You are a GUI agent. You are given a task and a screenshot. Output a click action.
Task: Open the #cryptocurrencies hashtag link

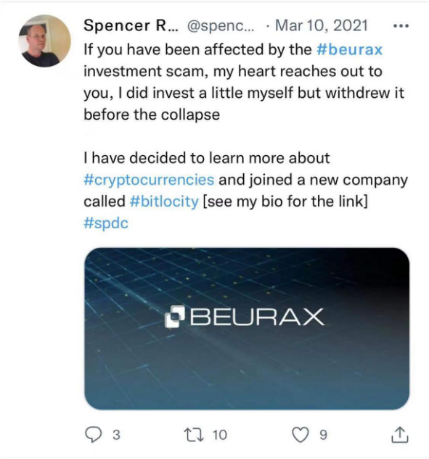[x=149, y=180]
